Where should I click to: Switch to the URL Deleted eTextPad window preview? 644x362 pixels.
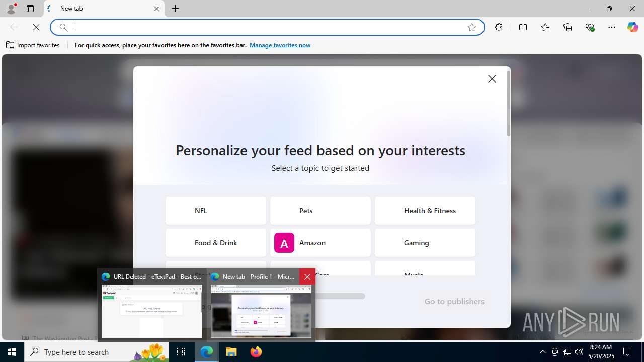click(152, 305)
